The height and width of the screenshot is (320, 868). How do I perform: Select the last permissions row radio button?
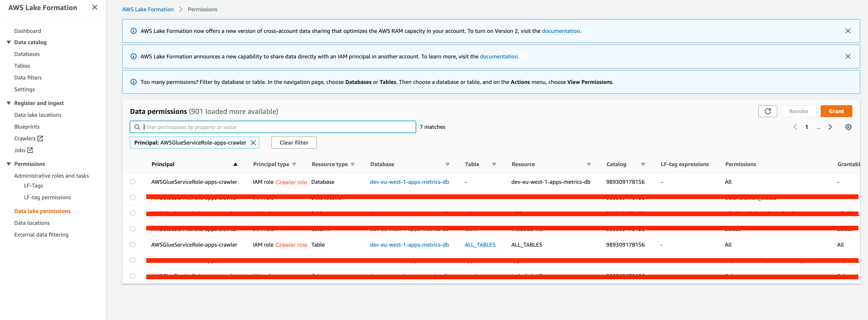pos(133,276)
